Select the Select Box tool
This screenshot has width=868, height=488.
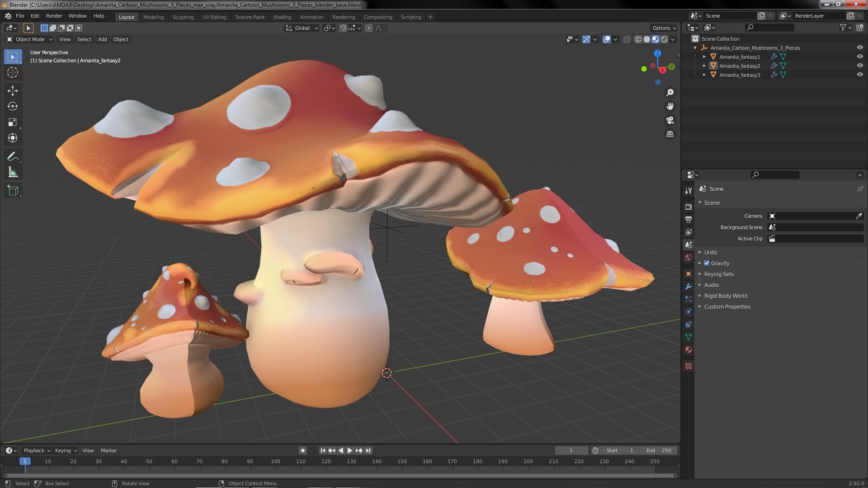pyautogui.click(x=13, y=57)
